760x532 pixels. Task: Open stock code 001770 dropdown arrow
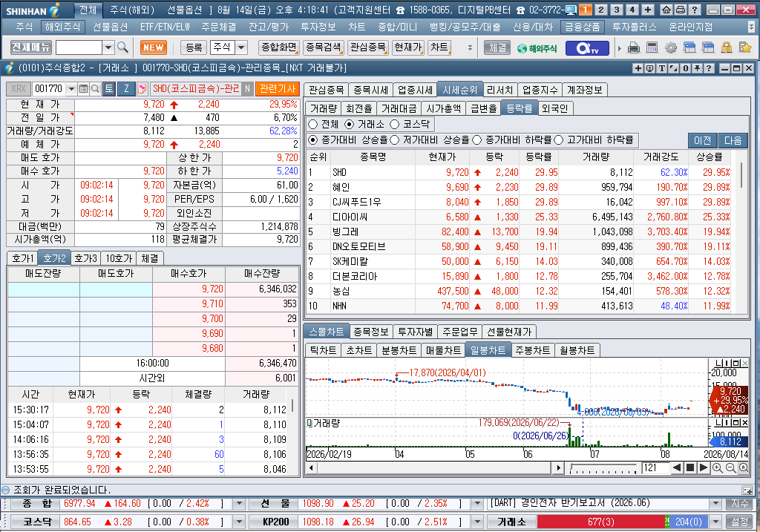(x=71, y=89)
